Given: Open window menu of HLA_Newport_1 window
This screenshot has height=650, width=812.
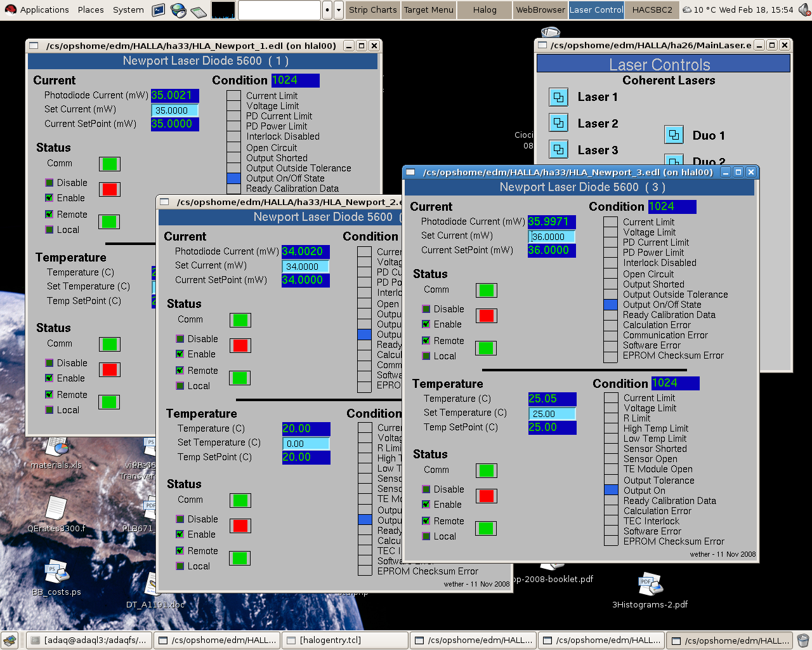Looking at the screenshot, I should pyautogui.click(x=34, y=46).
